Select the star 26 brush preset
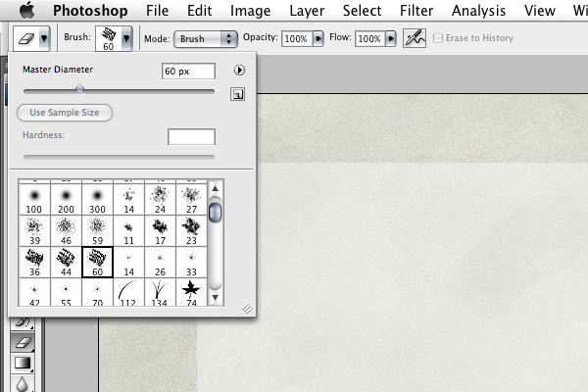 click(x=160, y=263)
